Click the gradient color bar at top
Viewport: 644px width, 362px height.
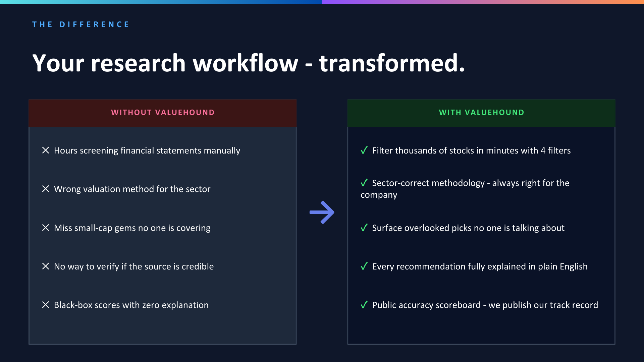322,2
